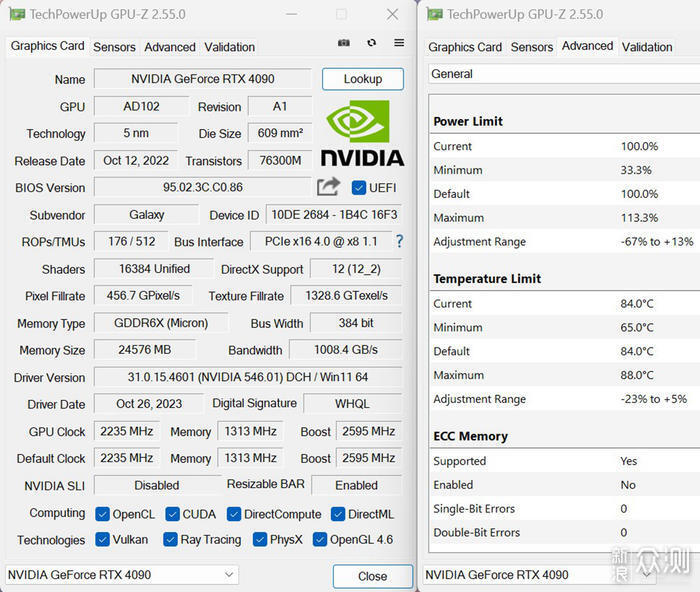This screenshot has width=700, height=592.
Task: Click the refresh icon in toolbar
Action: tap(371, 43)
